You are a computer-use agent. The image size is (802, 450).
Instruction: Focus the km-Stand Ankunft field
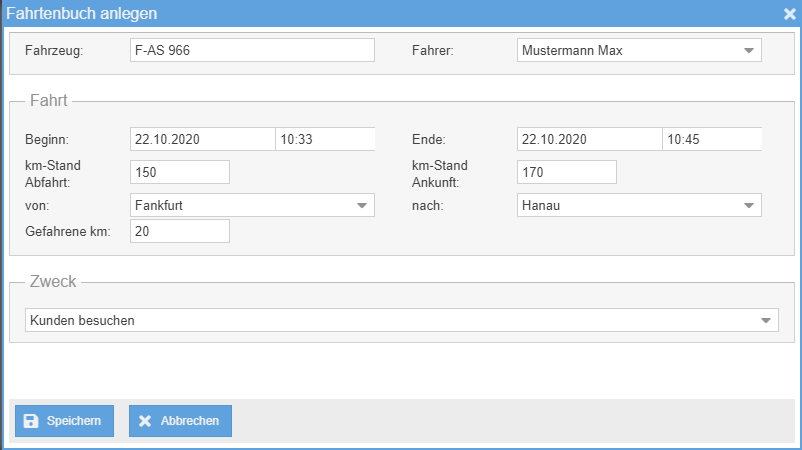[566, 172]
